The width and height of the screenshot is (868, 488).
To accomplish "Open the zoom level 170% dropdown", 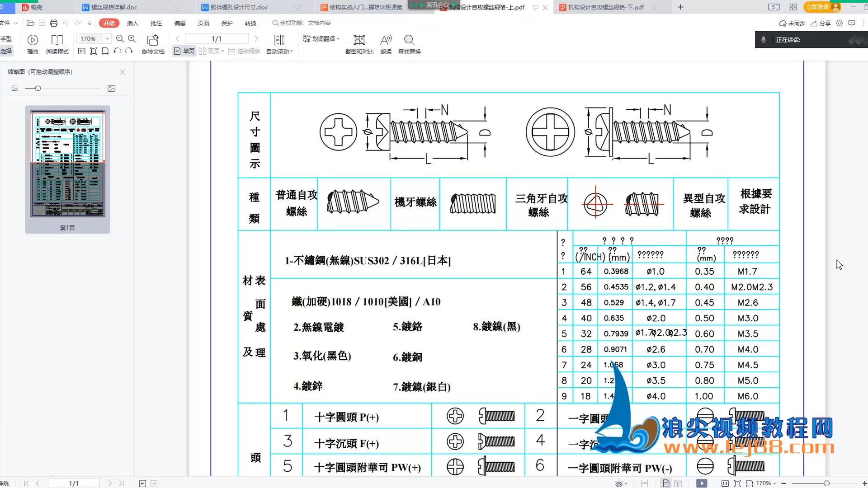I will pos(107,39).
